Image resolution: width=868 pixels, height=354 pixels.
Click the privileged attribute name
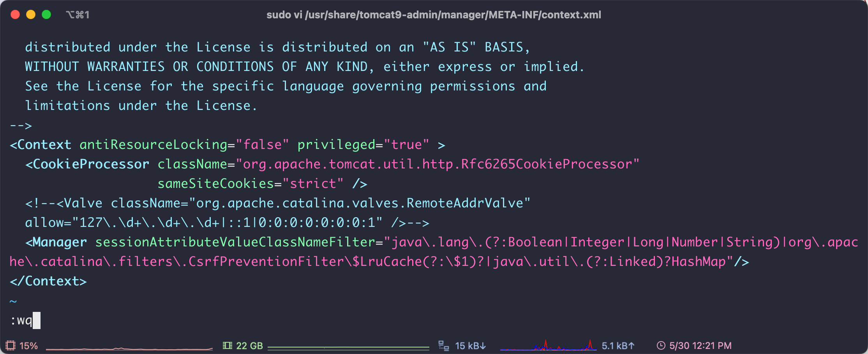(336, 145)
